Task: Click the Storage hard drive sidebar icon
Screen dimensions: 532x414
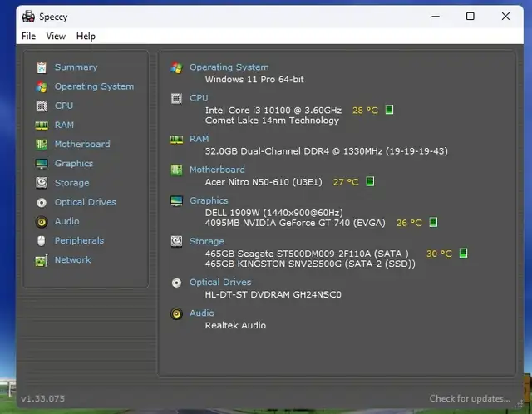Action: pyautogui.click(x=42, y=183)
